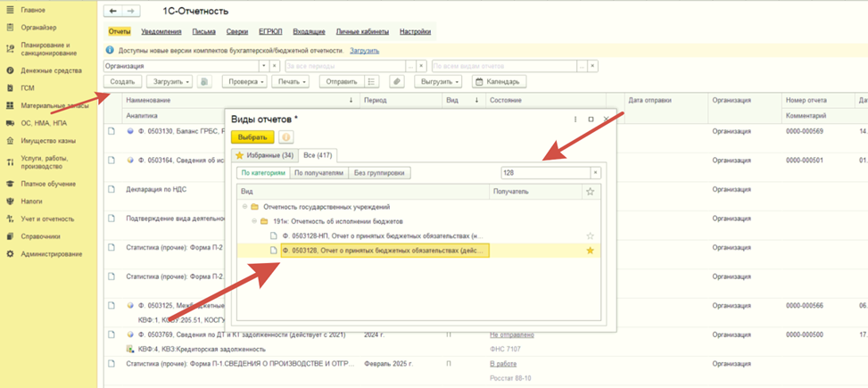Screen dimensions: 868x388
Task: Click the Декларация по НДС row
Action: tap(157, 189)
